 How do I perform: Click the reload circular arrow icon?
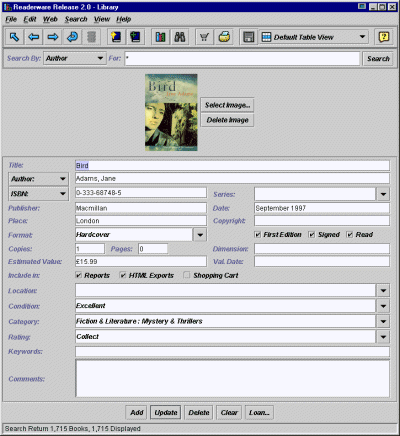[72, 37]
